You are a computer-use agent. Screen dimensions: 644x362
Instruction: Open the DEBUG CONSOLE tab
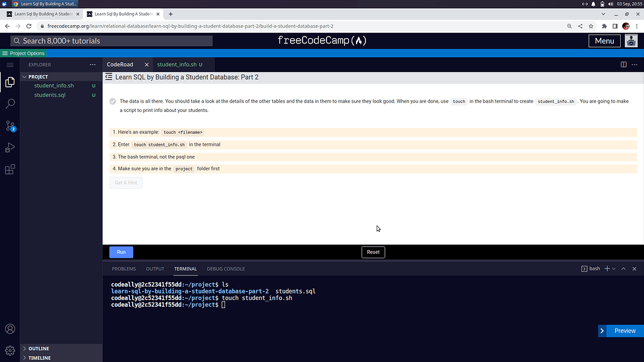[x=226, y=268]
